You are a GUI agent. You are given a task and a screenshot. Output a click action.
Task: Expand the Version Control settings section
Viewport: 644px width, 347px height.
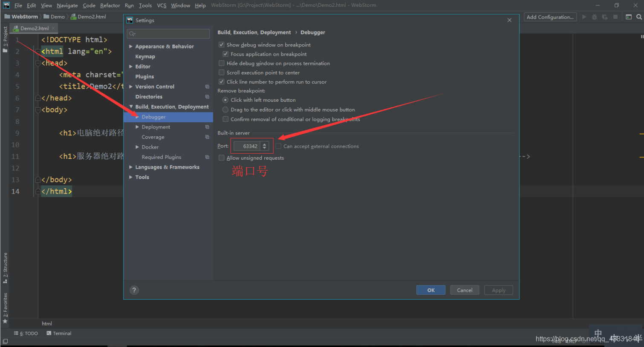click(131, 86)
